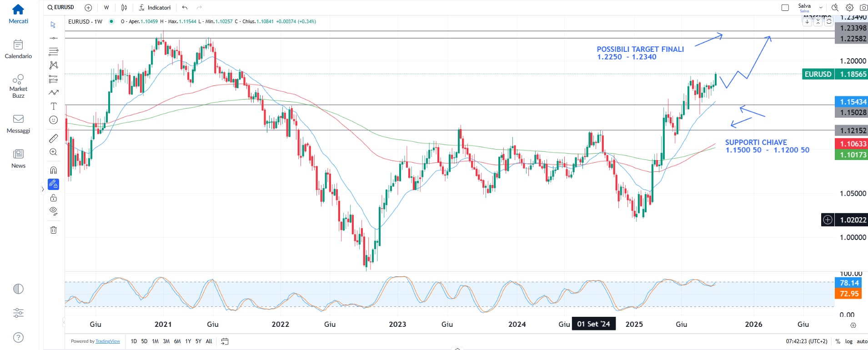The width and height of the screenshot is (868, 350).
Task: Toggle hide all drawings eye icon
Action: click(x=53, y=211)
